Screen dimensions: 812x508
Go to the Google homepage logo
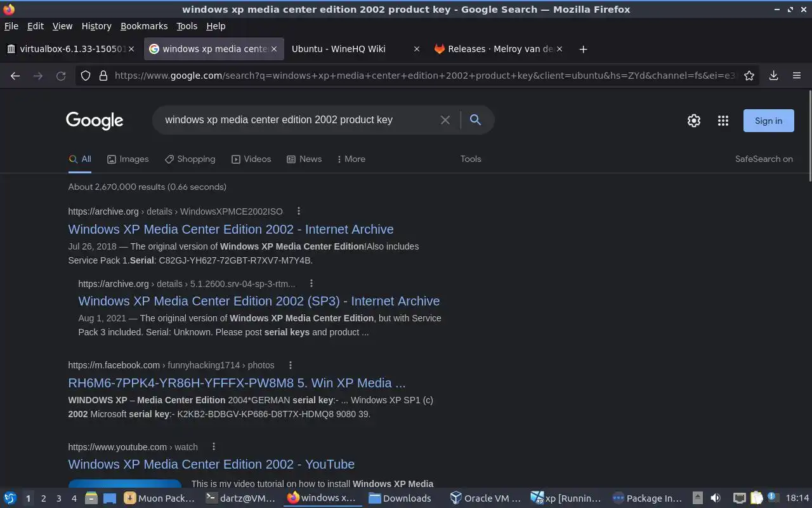point(95,121)
